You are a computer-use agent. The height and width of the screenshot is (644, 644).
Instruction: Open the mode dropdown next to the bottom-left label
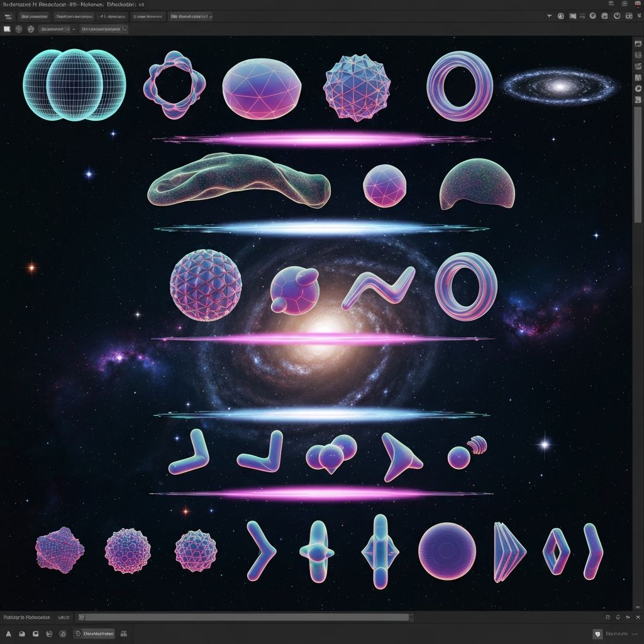[64, 618]
